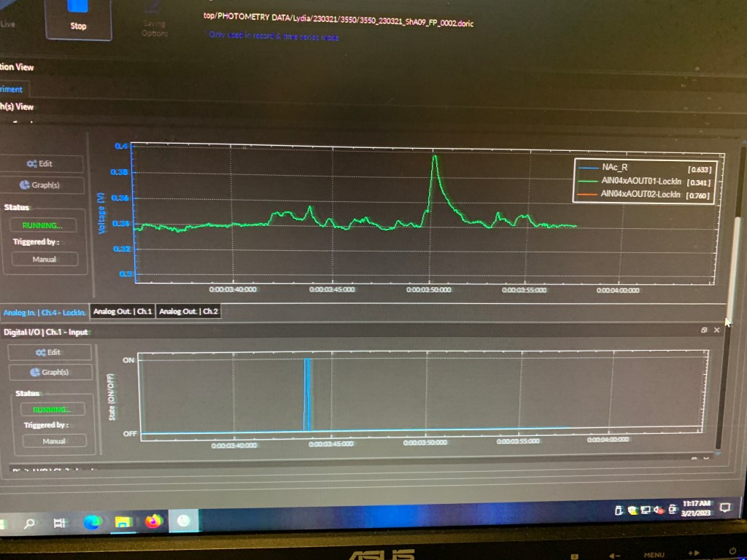Toggle the AIN04xAOUT02-LockIn legend entry
The height and width of the screenshot is (560, 747).
(639, 195)
